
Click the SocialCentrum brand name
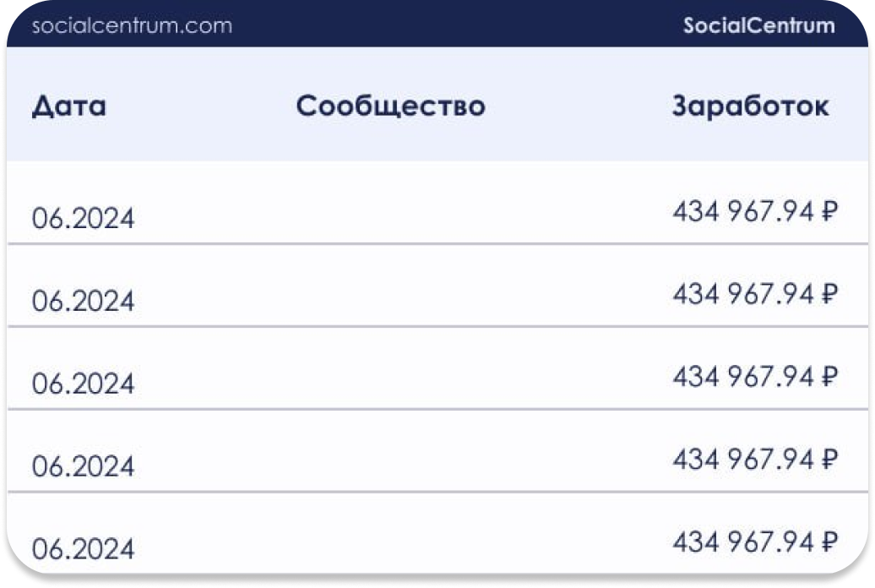[758, 25]
